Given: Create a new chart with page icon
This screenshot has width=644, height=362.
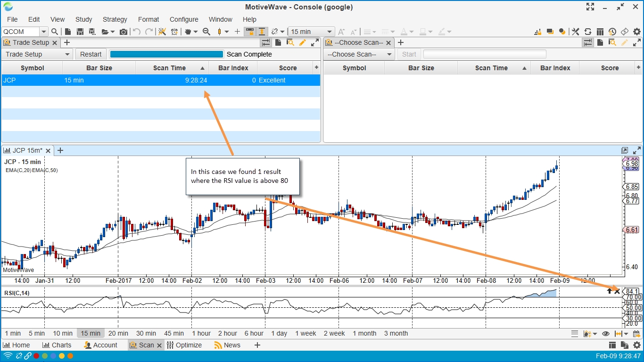Looking at the screenshot, I should [68, 32].
